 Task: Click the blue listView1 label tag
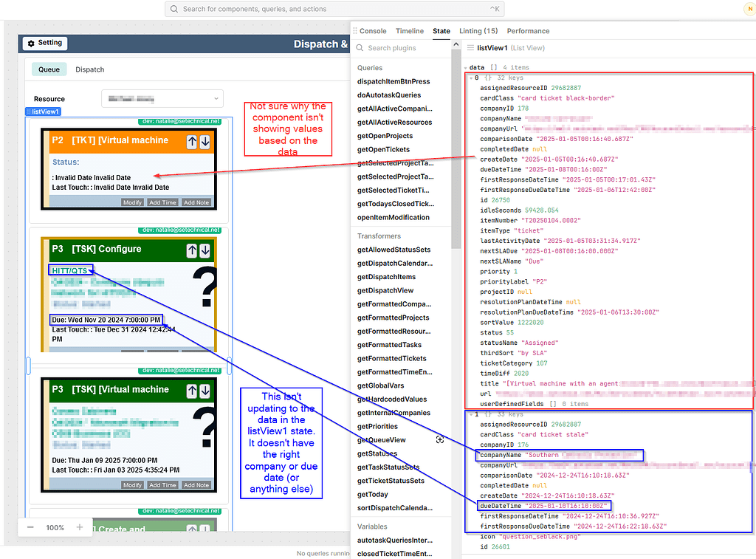[43, 112]
